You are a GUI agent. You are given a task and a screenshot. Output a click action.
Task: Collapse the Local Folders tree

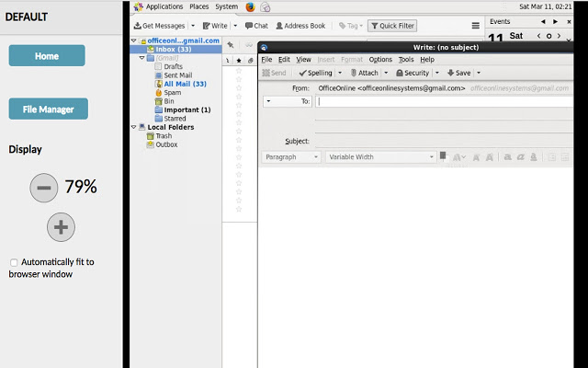(134, 127)
